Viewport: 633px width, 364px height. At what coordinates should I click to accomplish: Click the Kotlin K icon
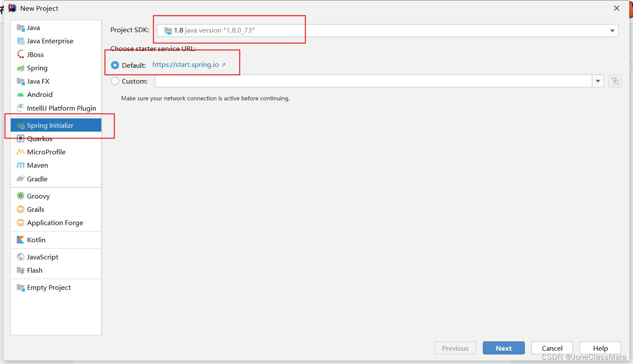(21, 240)
